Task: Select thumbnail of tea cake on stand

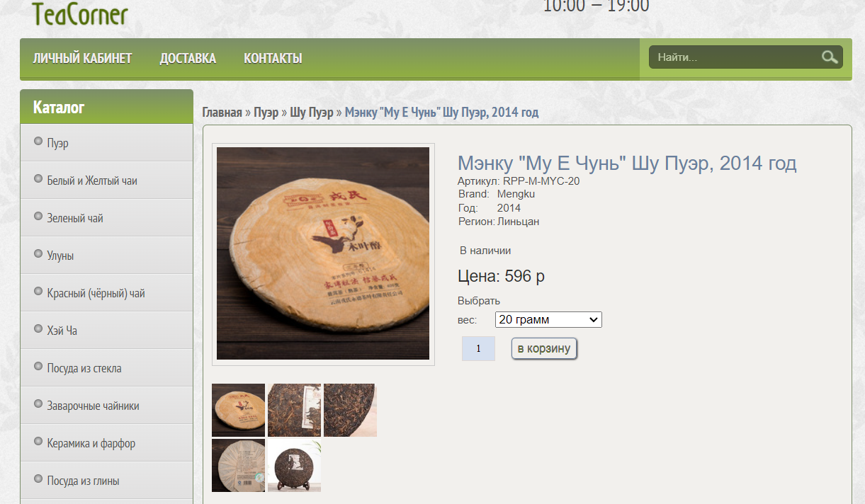Action: coord(294,465)
